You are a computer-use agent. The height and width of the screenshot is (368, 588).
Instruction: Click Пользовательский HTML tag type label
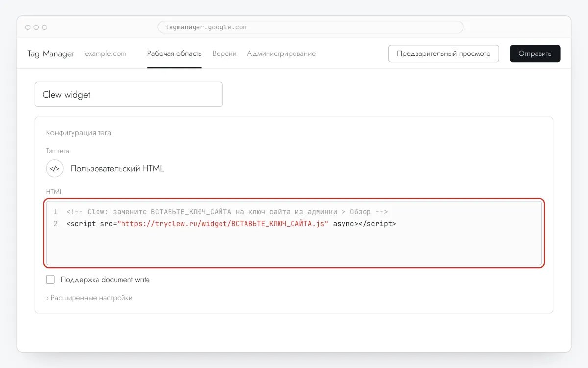click(117, 168)
